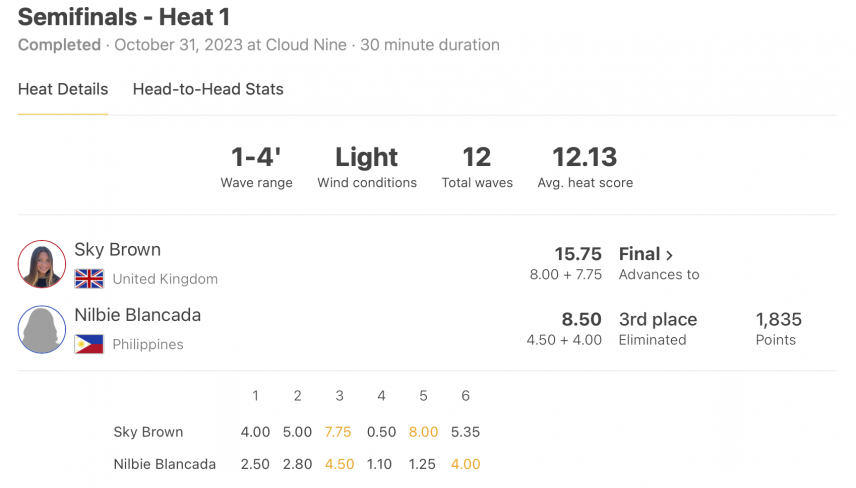Open Sky Brown's profile photo
Image resolution: width=856 pixels, height=488 pixels.
[42, 264]
